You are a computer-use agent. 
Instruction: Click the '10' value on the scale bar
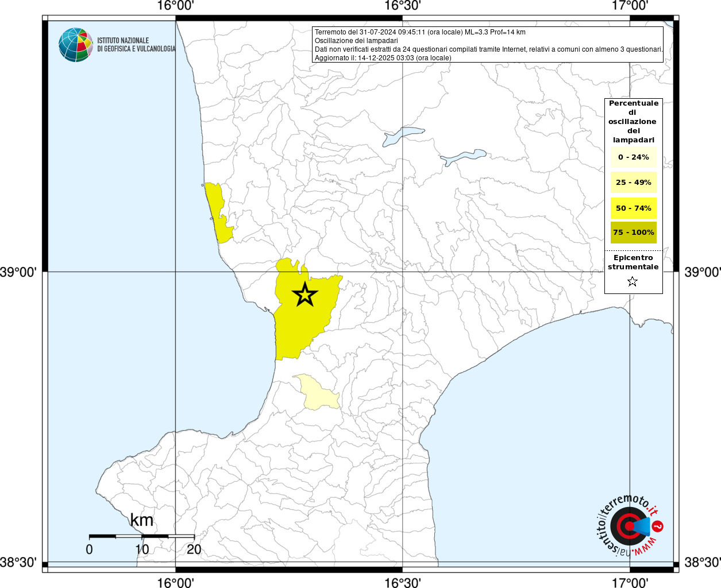pos(142,550)
